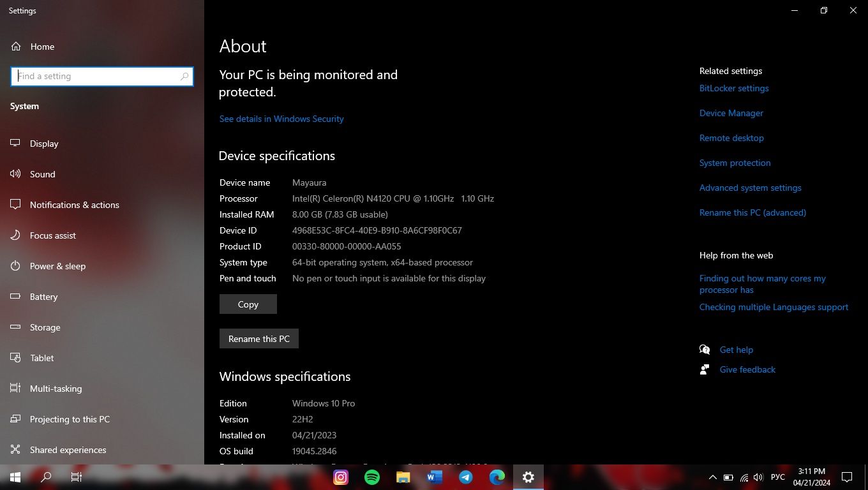The height and width of the screenshot is (490, 868).
Task: Open Finding out how many cores link
Action: (763, 284)
